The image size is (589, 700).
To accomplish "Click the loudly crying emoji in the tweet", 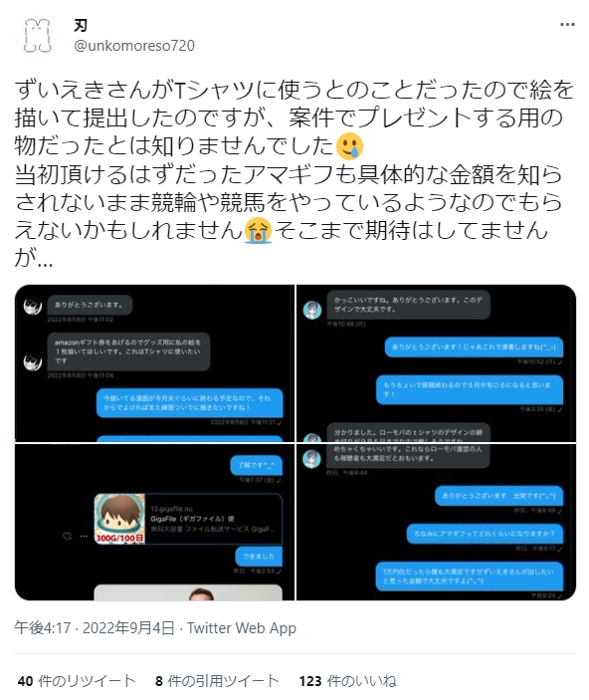I will click(x=258, y=230).
